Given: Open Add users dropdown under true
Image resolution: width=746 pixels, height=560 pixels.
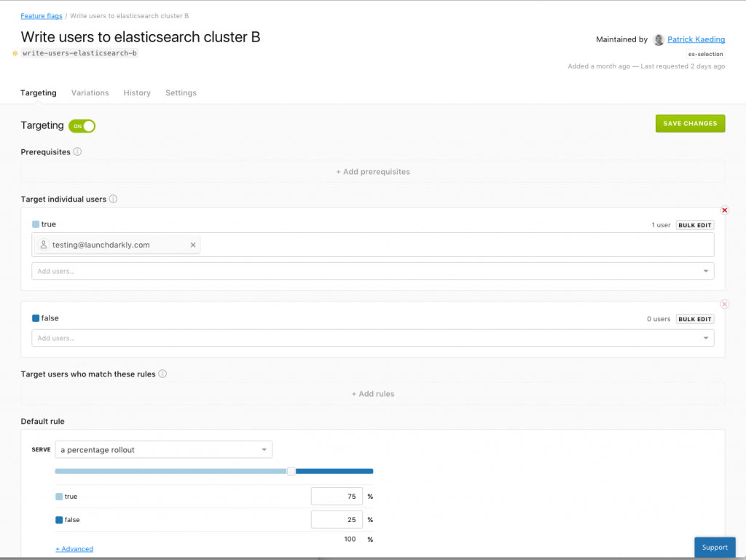Looking at the screenshot, I should click(x=372, y=271).
